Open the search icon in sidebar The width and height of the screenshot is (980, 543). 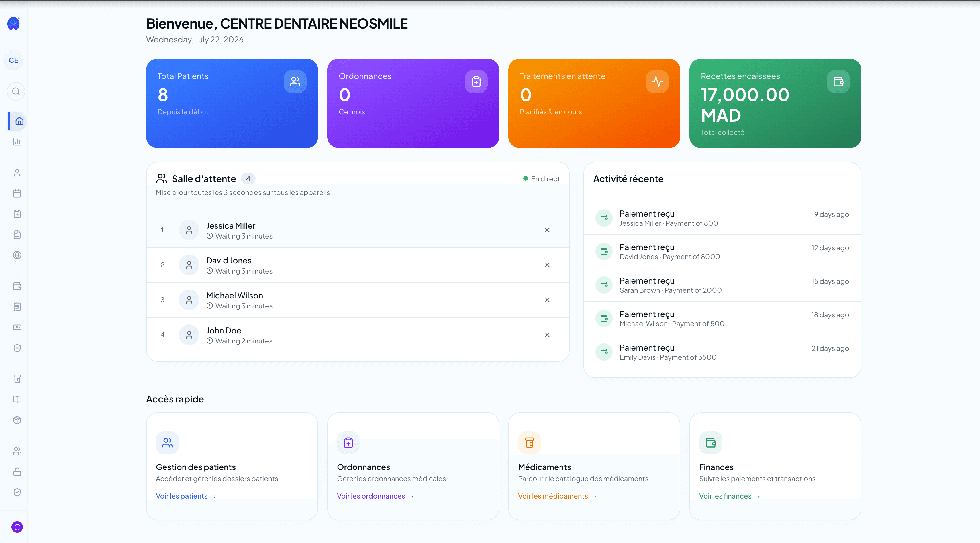[x=16, y=91]
